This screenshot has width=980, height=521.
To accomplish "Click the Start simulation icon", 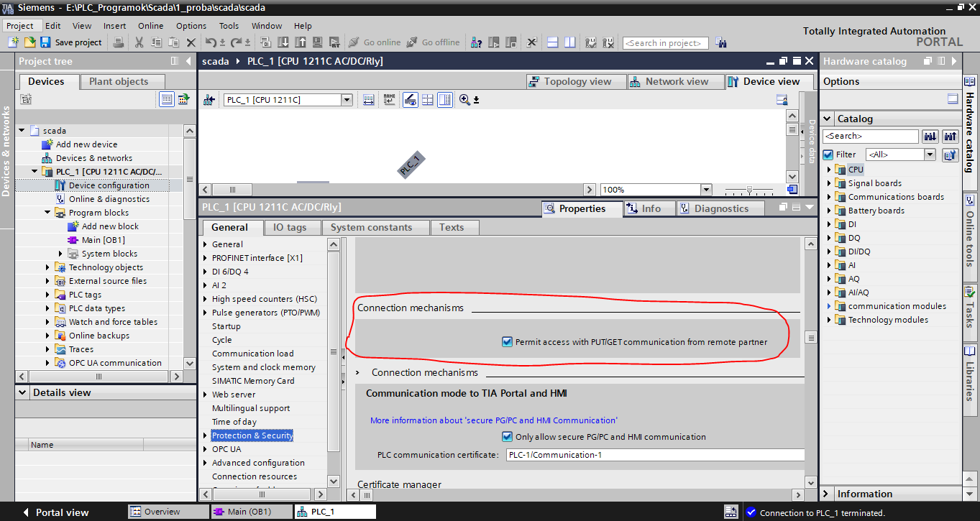I will [x=317, y=42].
